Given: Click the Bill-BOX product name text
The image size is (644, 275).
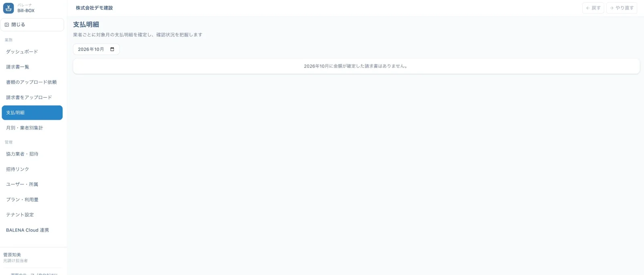Looking at the screenshot, I should point(26,11).
